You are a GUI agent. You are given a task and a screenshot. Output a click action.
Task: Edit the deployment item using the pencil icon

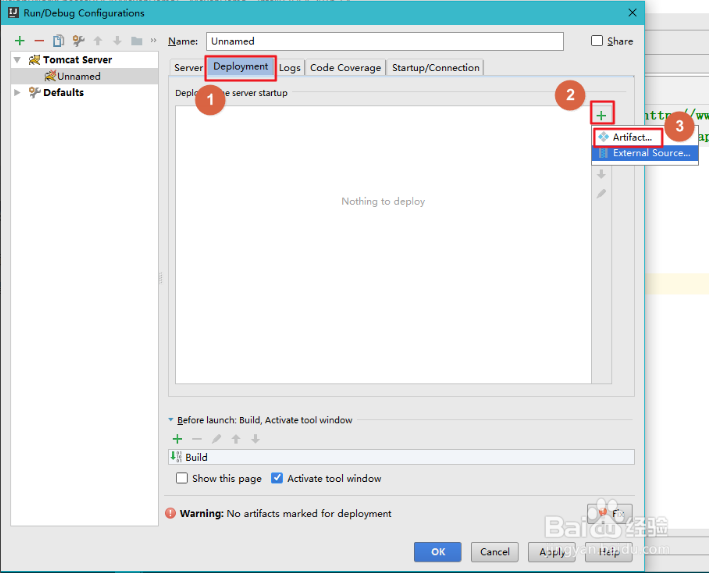[x=601, y=194]
